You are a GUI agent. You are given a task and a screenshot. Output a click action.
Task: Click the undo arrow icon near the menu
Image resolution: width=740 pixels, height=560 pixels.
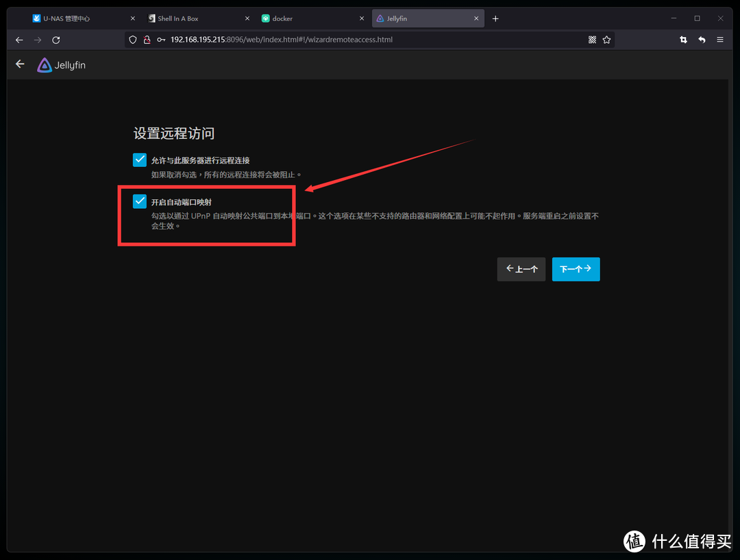[x=701, y=40]
